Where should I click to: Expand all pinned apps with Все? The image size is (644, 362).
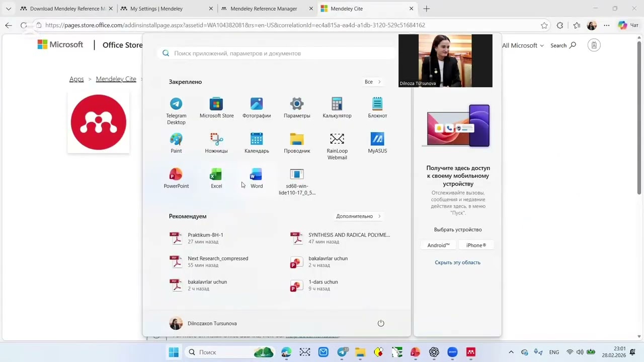tap(373, 82)
